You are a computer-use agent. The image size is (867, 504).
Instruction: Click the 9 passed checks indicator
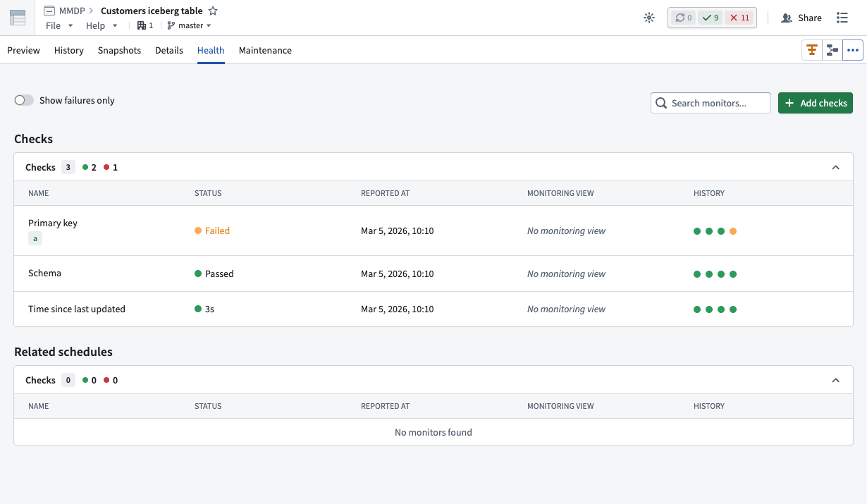(711, 17)
